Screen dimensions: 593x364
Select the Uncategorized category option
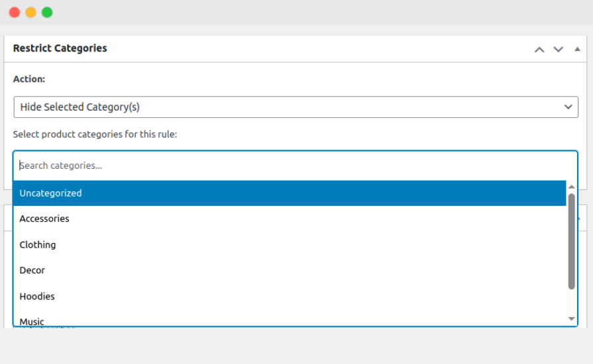coord(289,193)
